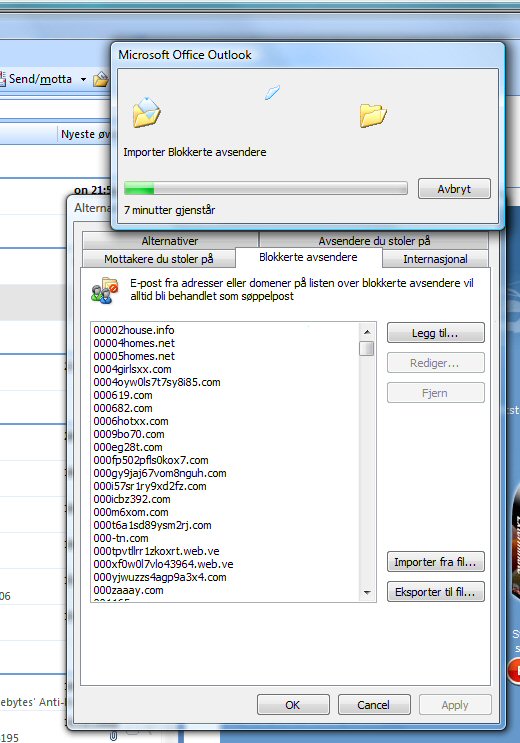Click the list scrollbar down arrow
Viewport: 520px width, 743px height.
(367, 592)
